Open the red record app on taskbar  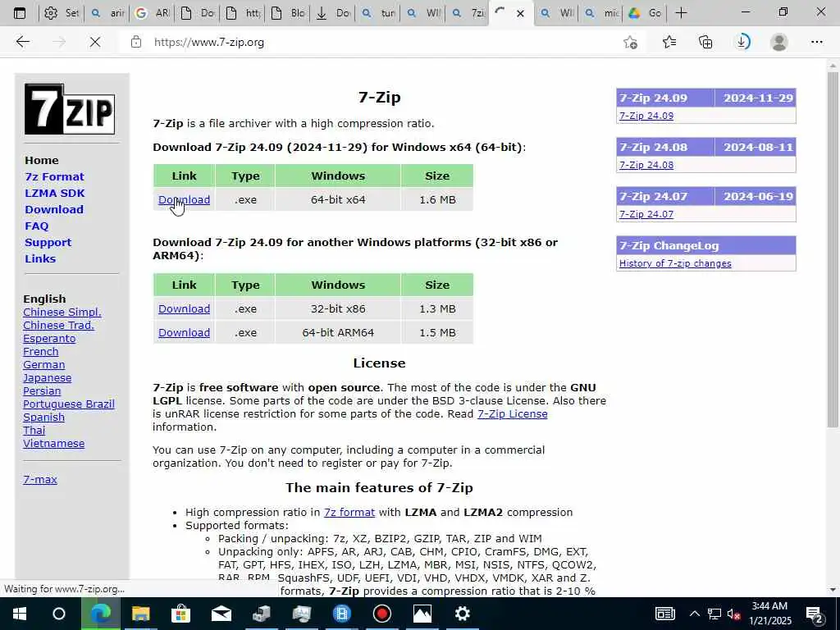click(382, 614)
